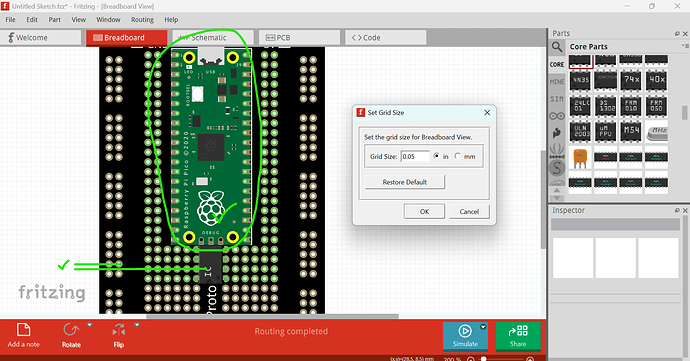The image size is (690, 361).
Task: Click the Grid Size input field
Action: click(415, 156)
